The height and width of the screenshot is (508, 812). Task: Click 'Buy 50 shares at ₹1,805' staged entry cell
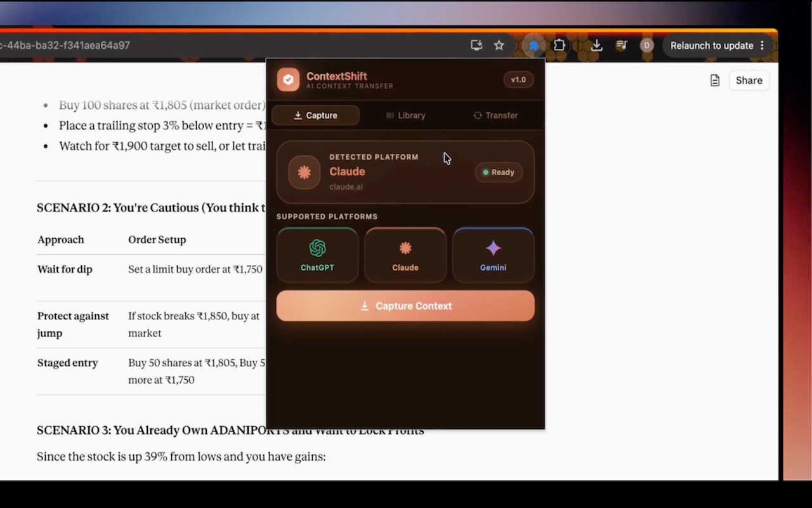pos(197,371)
